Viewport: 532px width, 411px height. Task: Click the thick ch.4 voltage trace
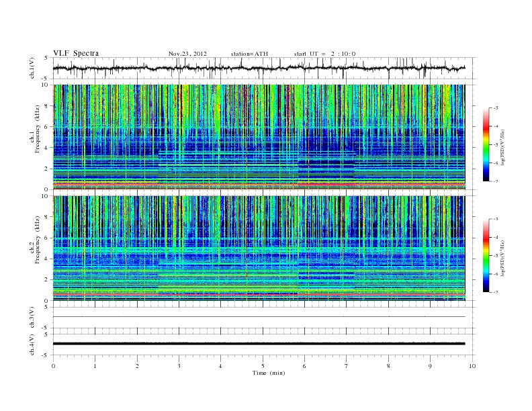point(259,344)
